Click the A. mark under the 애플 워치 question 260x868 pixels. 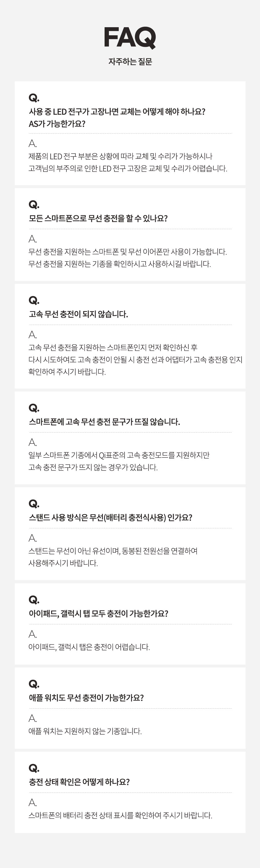(33, 718)
